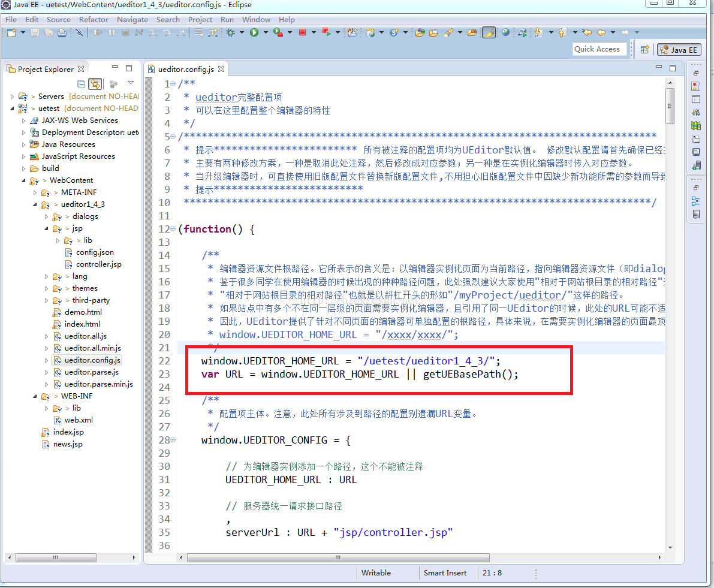Open the Debug dropdown arrow
The width and height of the screenshot is (714, 588).
click(x=242, y=32)
